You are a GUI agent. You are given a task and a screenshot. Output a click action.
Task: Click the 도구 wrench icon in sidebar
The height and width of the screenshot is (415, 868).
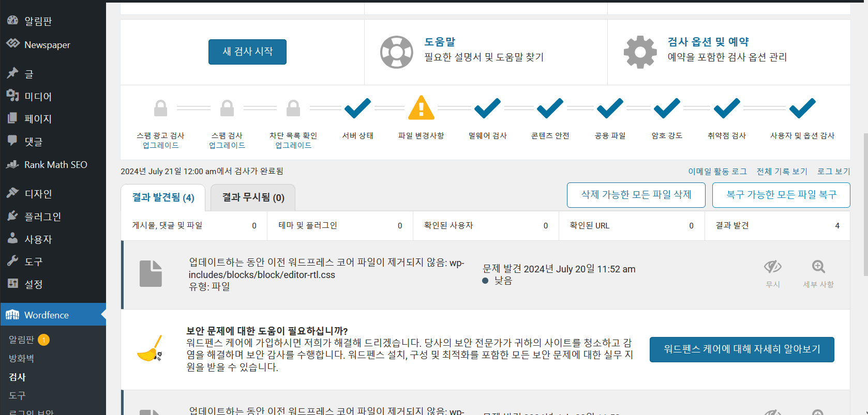pyautogui.click(x=13, y=261)
